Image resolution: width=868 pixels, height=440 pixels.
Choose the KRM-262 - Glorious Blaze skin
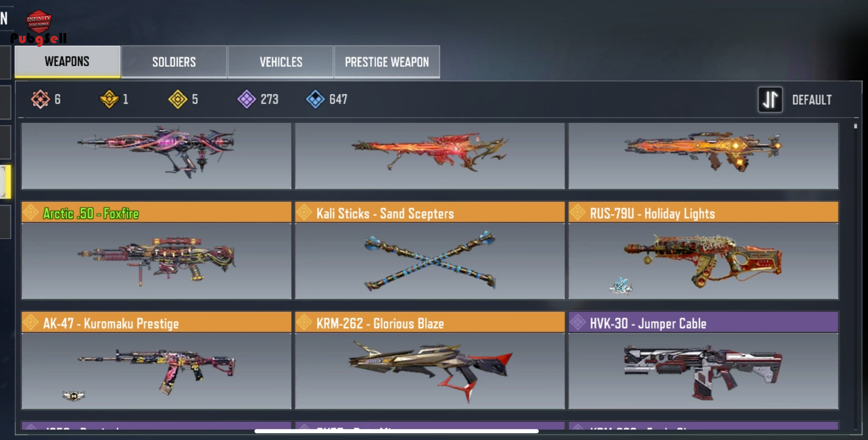pos(430,361)
